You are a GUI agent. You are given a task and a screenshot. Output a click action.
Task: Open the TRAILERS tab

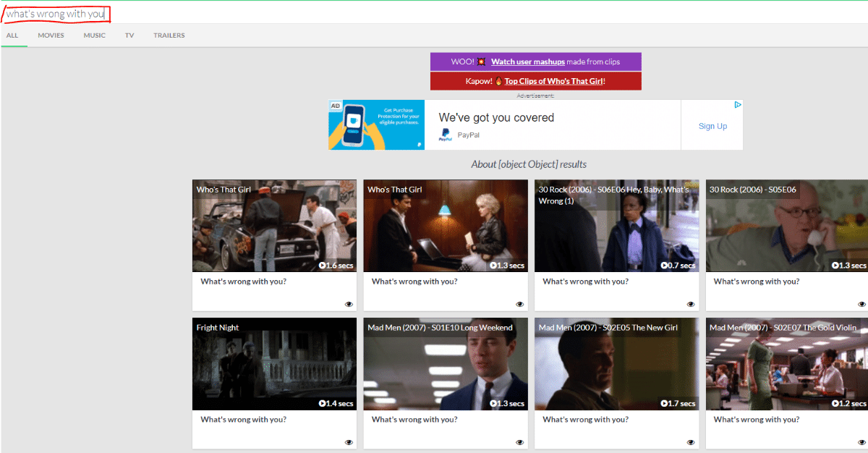coord(169,35)
